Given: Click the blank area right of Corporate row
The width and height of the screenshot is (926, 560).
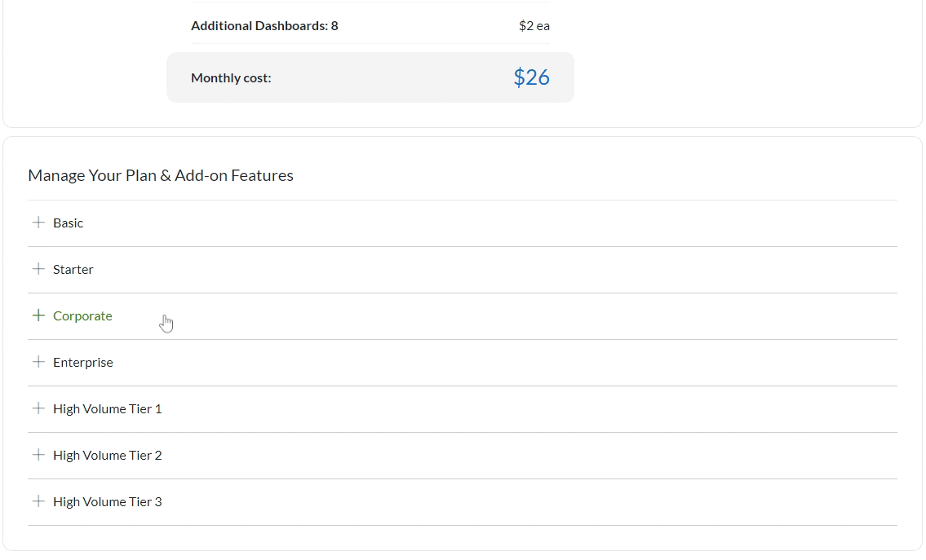Looking at the screenshot, I should (x=530, y=316).
